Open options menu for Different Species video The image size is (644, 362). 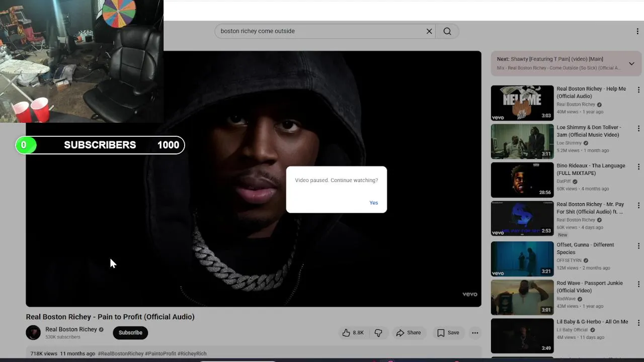638,246
